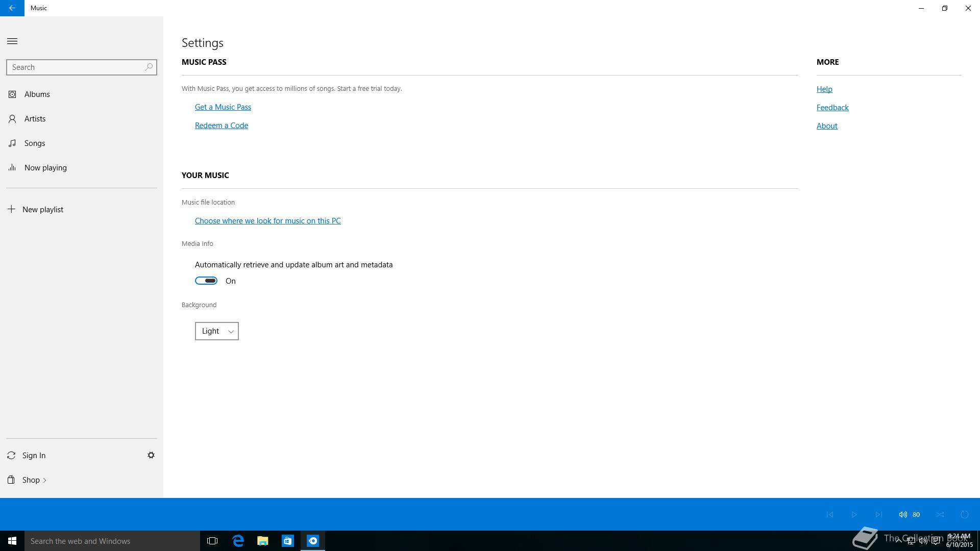
Task: Turn off automatic album art retrieval toggle
Action: click(x=206, y=281)
